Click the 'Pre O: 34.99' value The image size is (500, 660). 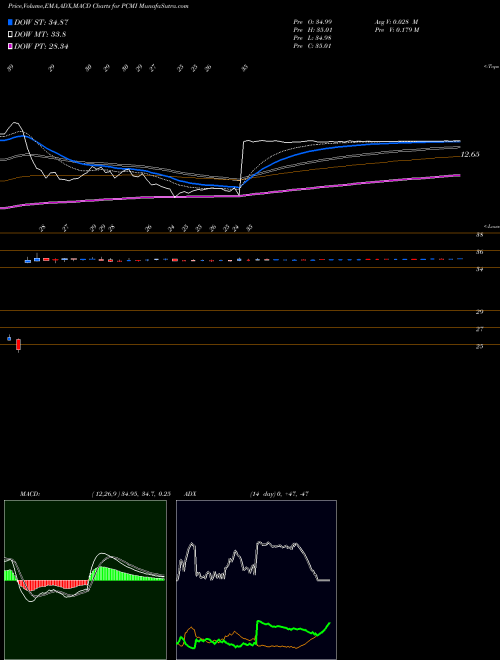click(x=313, y=21)
